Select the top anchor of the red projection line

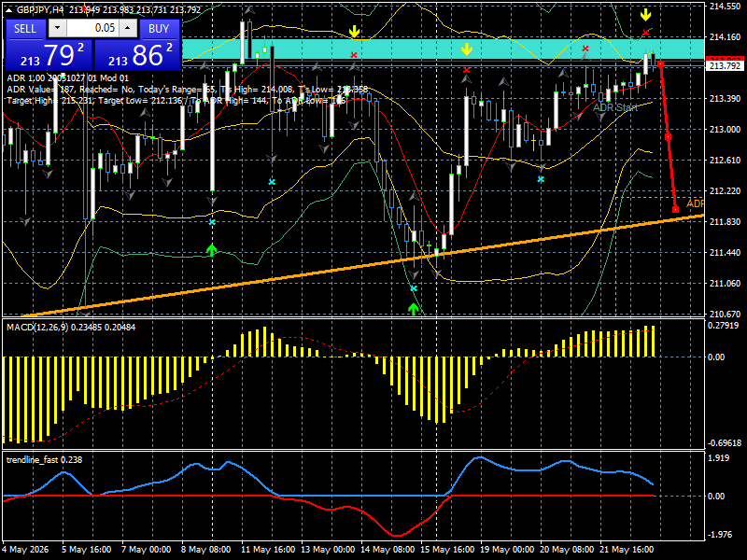pos(660,63)
